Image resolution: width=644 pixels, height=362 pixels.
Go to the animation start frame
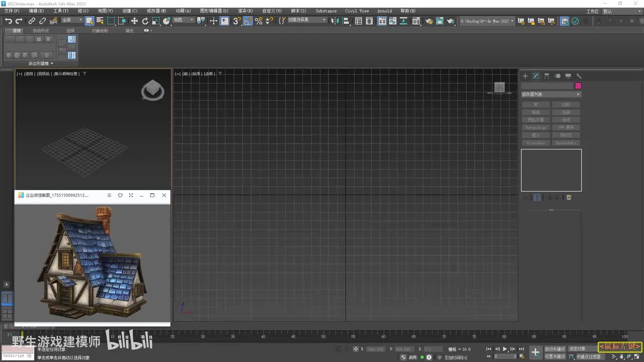pyautogui.click(x=489, y=349)
